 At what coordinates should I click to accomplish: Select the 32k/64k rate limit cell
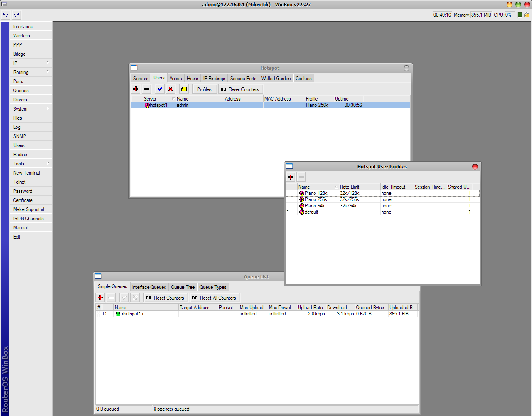(x=360, y=206)
